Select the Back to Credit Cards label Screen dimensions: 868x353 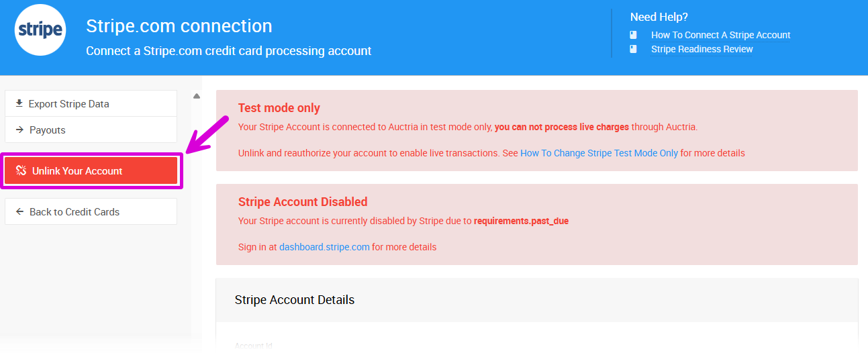click(75, 212)
